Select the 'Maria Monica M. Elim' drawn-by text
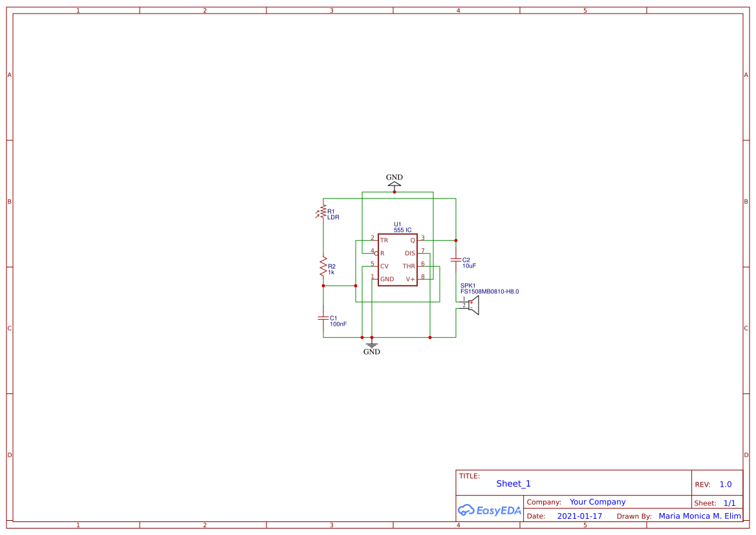 click(x=700, y=516)
